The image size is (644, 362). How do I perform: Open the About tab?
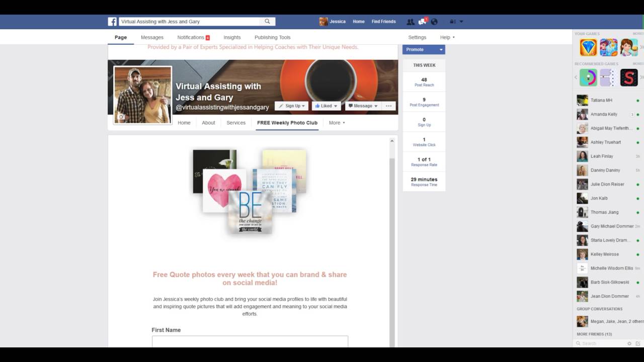[208, 123]
